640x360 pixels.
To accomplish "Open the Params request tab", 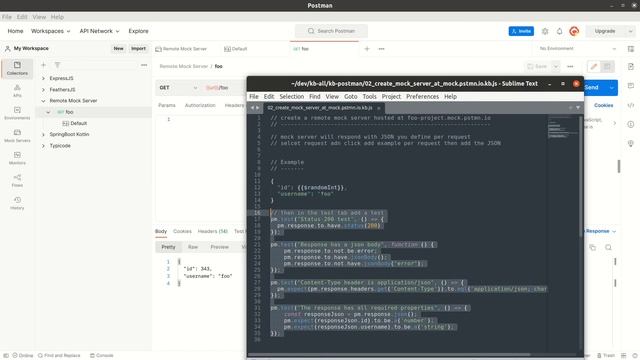I will 167,105.
